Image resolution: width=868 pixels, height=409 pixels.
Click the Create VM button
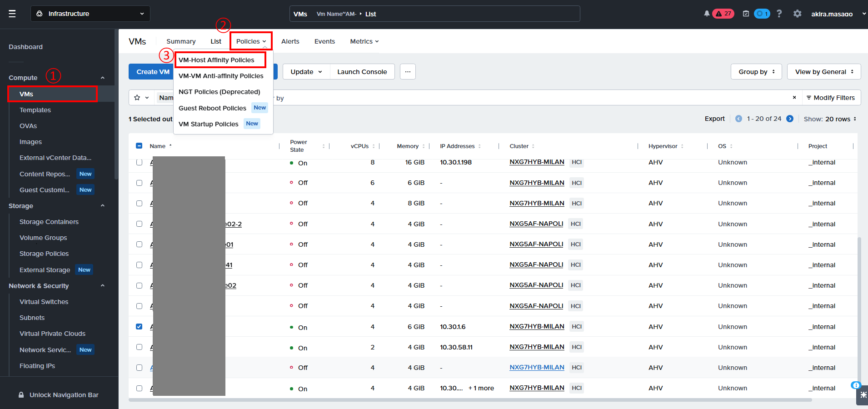[151, 72]
